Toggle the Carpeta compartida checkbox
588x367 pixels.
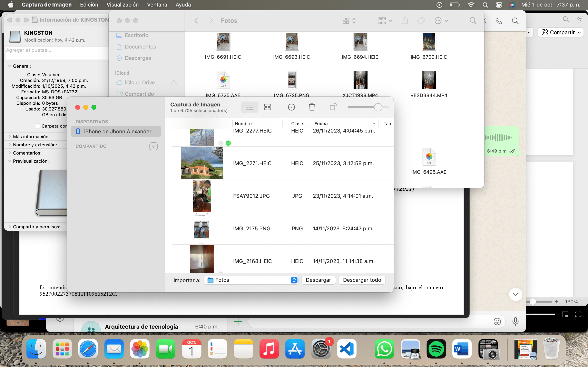pyautogui.click(x=38, y=126)
